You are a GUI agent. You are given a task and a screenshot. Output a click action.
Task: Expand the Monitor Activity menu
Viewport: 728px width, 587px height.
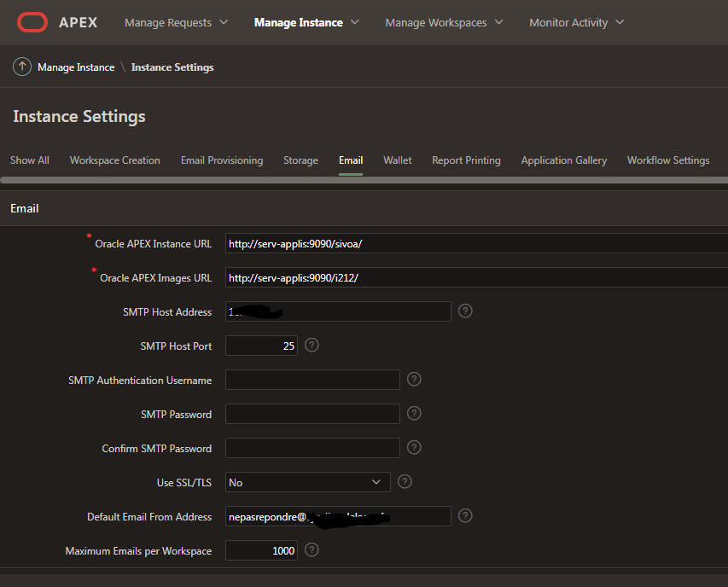(x=575, y=22)
